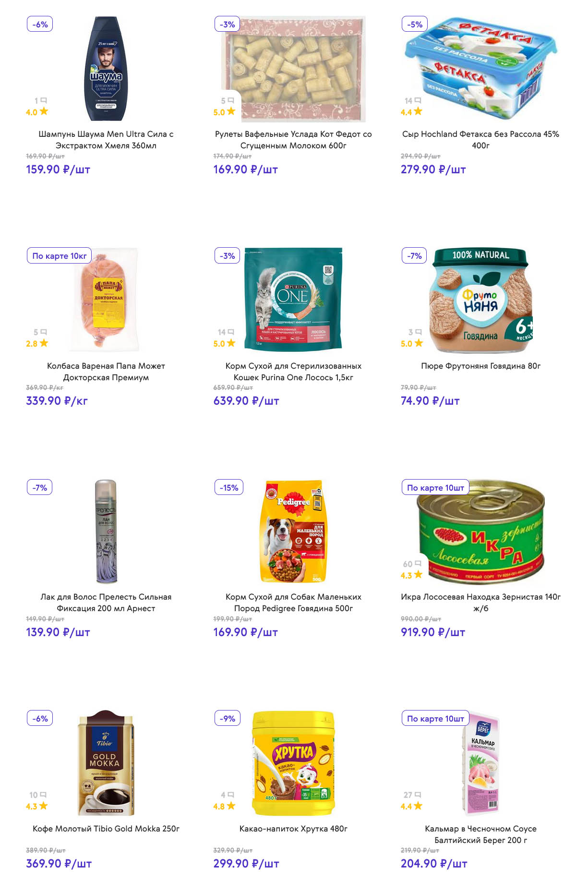Click the star rating icon on Хрутка cocoa
This screenshot has height=879, width=588.
click(x=231, y=806)
